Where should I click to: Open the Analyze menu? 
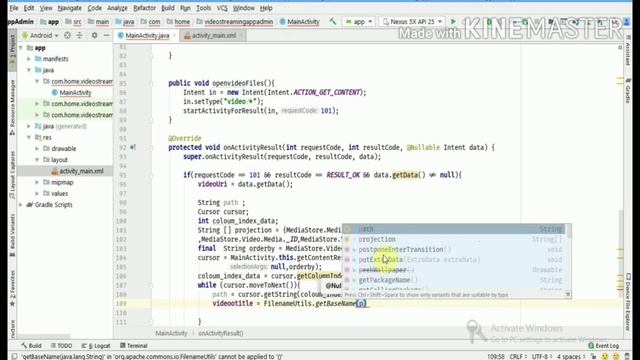point(117,8)
